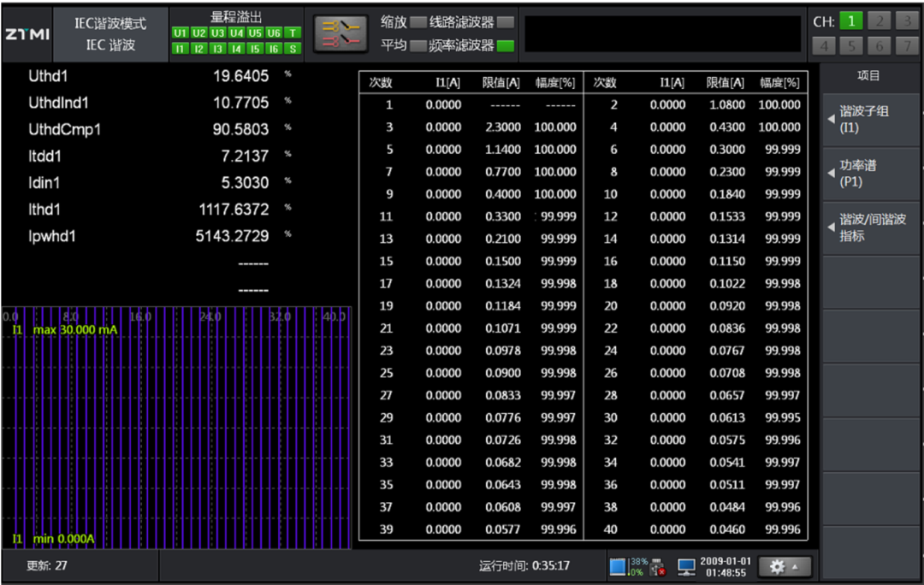Toggle the 线路滤波器 line filter
Screen dimensions: 924x585
[x=506, y=22]
